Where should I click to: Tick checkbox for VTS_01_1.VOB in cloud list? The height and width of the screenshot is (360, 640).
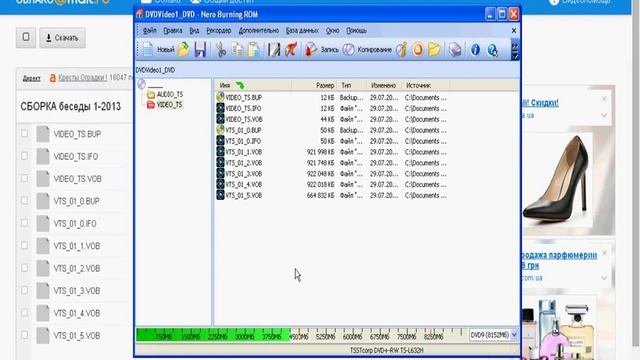pos(24,245)
